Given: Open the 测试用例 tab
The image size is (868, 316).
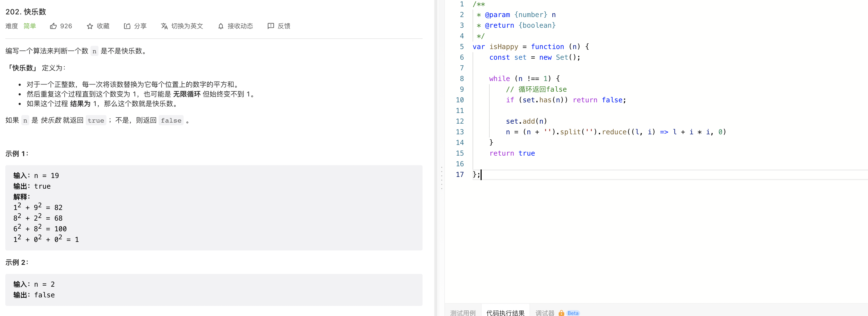Looking at the screenshot, I should tap(463, 313).
